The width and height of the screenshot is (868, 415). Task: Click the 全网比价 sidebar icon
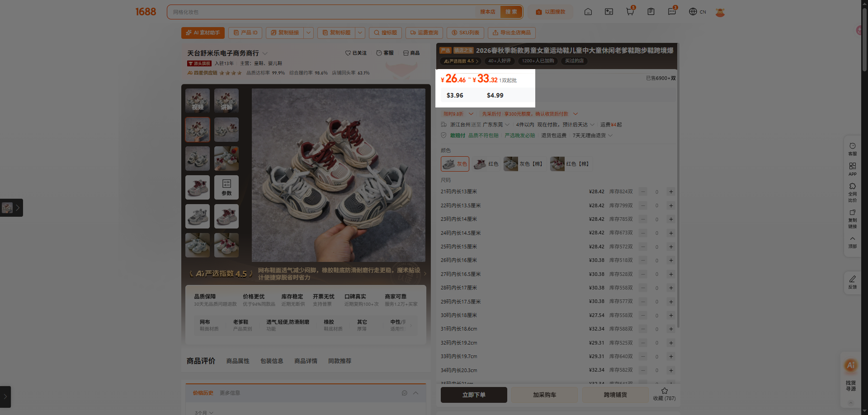[852, 192]
